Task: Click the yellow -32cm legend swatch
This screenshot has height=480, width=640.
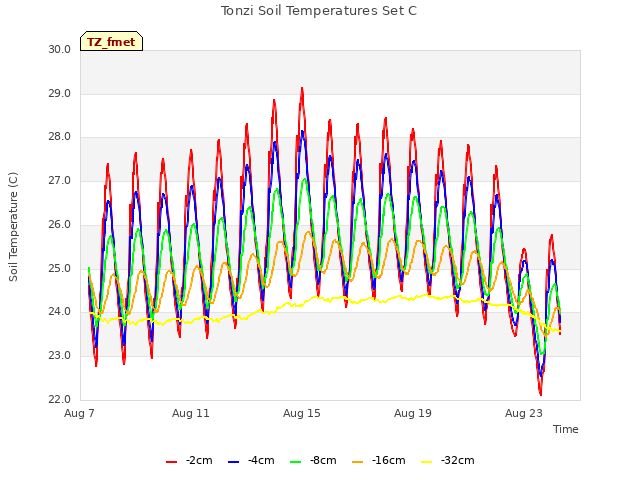Action: click(x=426, y=462)
